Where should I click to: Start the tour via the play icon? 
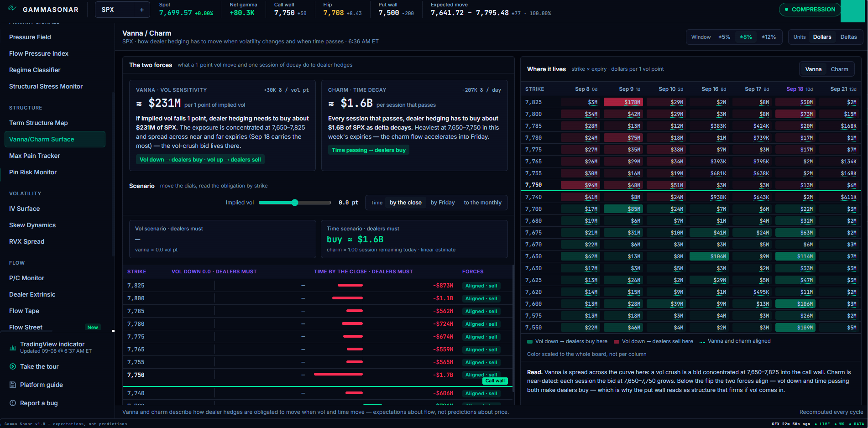click(x=13, y=366)
